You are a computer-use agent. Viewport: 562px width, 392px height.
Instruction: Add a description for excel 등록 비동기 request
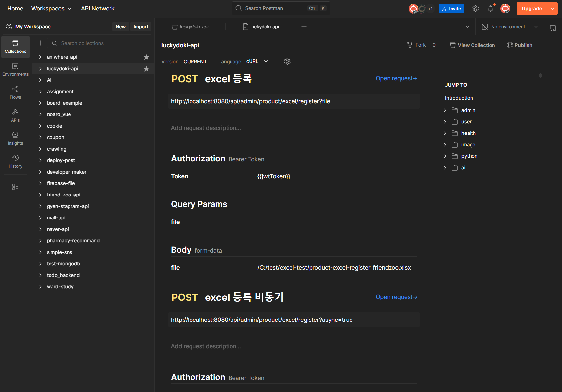pyautogui.click(x=206, y=346)
